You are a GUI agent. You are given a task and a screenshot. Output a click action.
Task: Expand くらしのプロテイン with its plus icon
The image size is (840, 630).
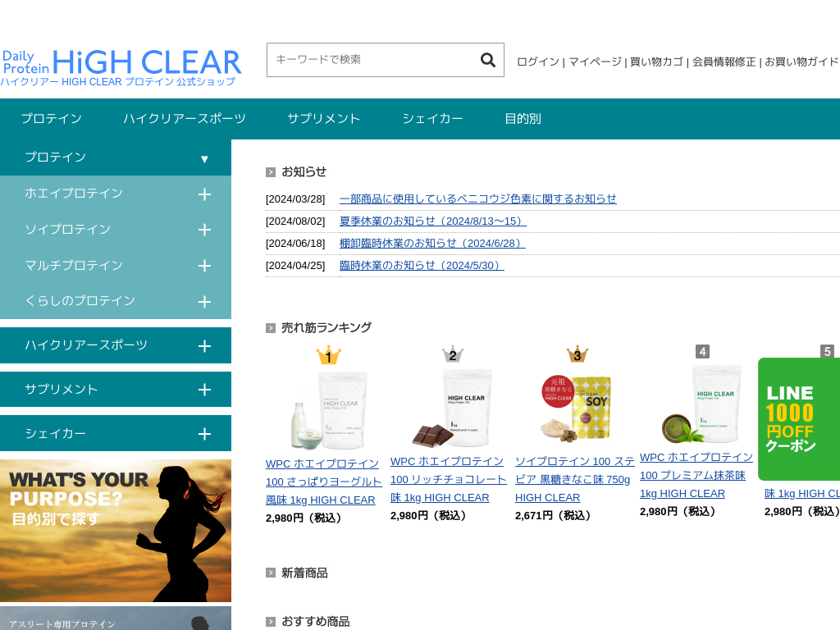tap(204, 302)
